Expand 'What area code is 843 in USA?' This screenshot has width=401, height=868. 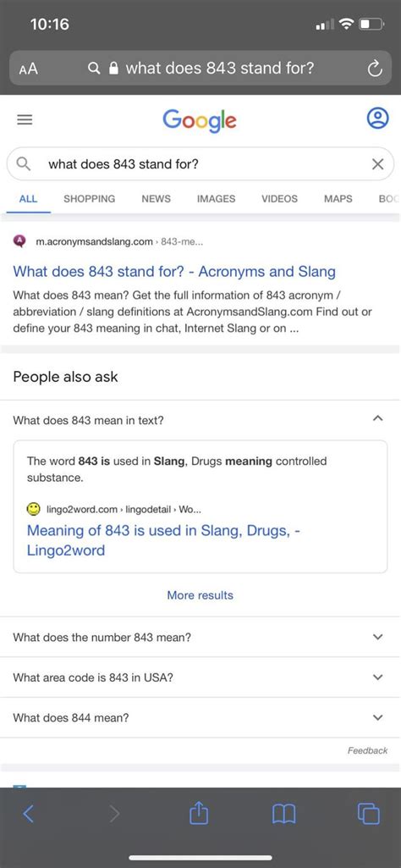[200, 677]
